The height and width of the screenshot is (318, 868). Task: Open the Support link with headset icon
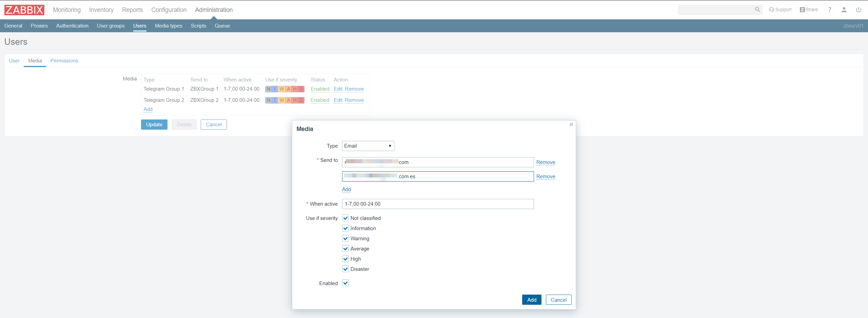coord(780,10)
